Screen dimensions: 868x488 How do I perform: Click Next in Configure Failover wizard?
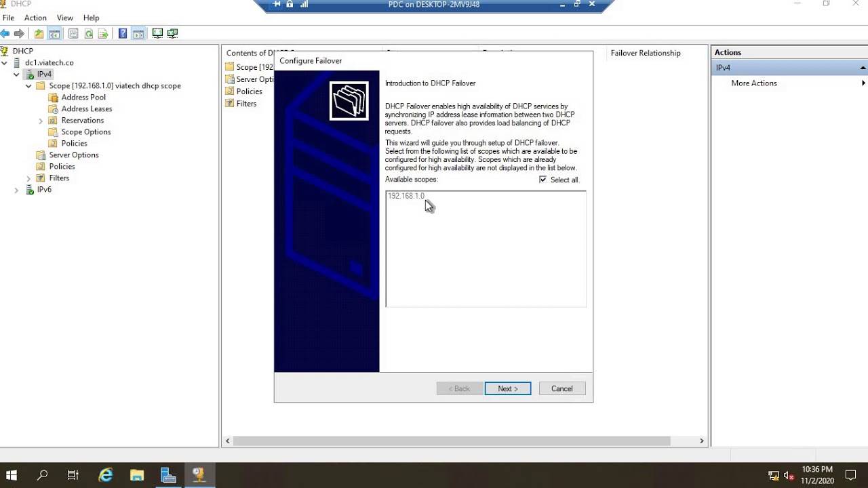coord(508,388)
